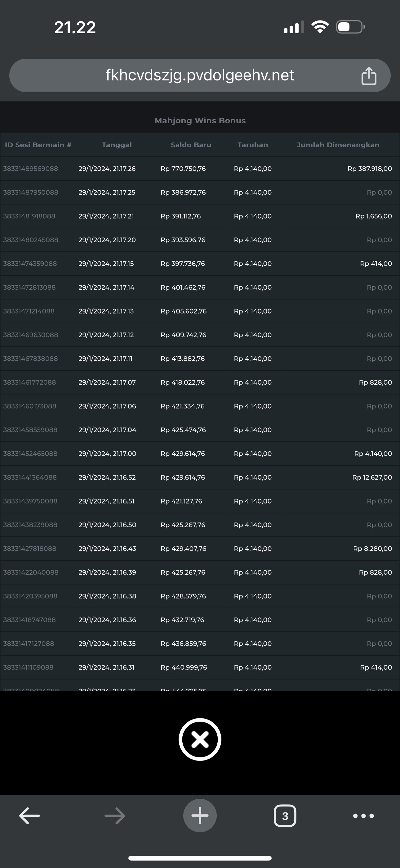
Task: Select the ID Sesi Bermain column header
Action: [x=38, y=145]
